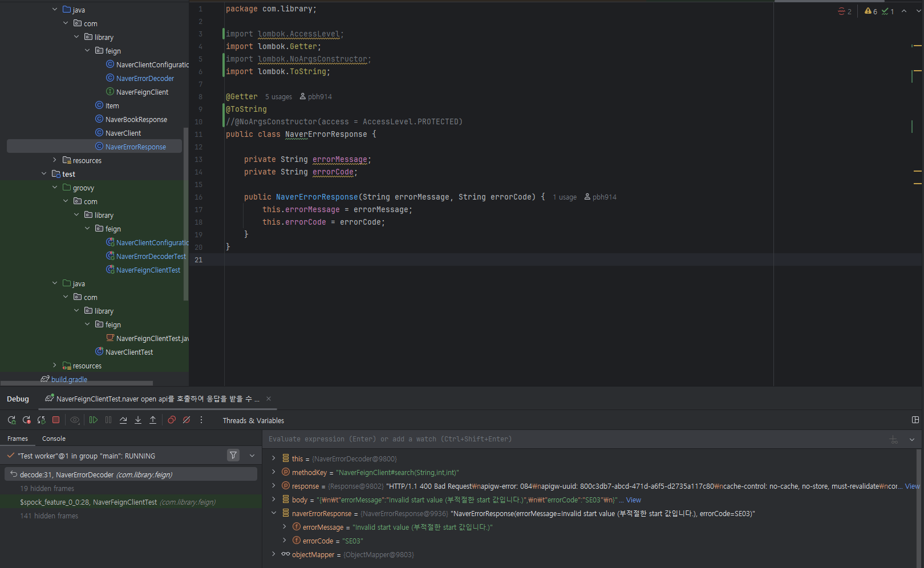Expand the objectMapper variable
Screen dimensions: 924x568
(x=274, y=554)
